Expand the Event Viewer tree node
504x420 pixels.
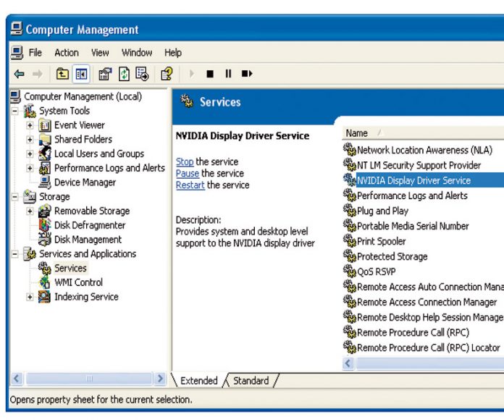[30, 125]
